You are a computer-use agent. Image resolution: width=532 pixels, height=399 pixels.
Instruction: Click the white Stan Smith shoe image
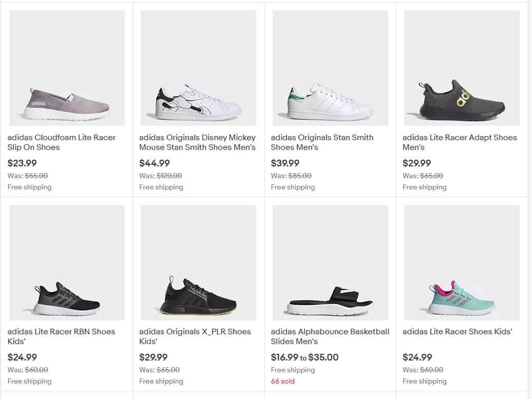click(330, 67)
